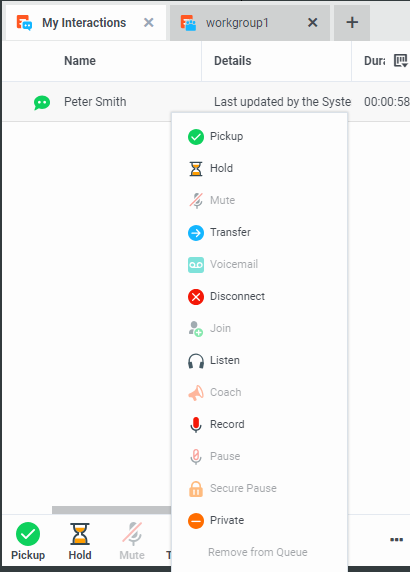This screenshot has height=572, width=410.
Task: Click the Record microphone icon
Action: [196, 425]
